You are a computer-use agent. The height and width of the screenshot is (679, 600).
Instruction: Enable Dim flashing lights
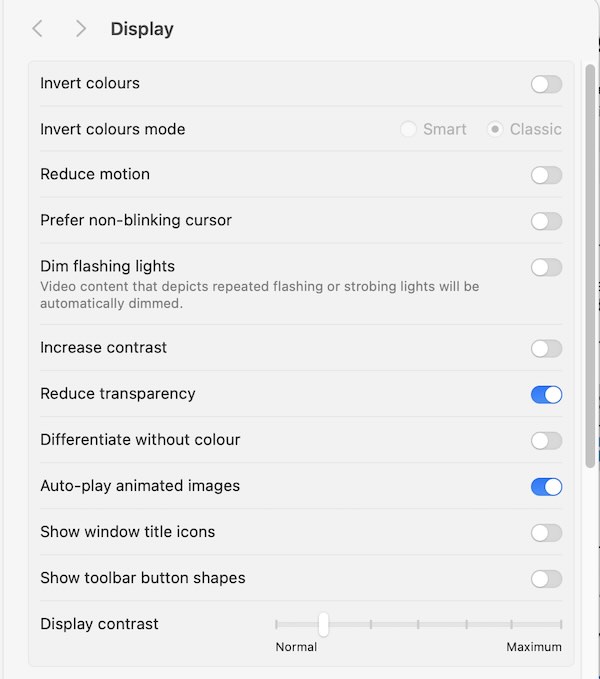tap(546, 267)
